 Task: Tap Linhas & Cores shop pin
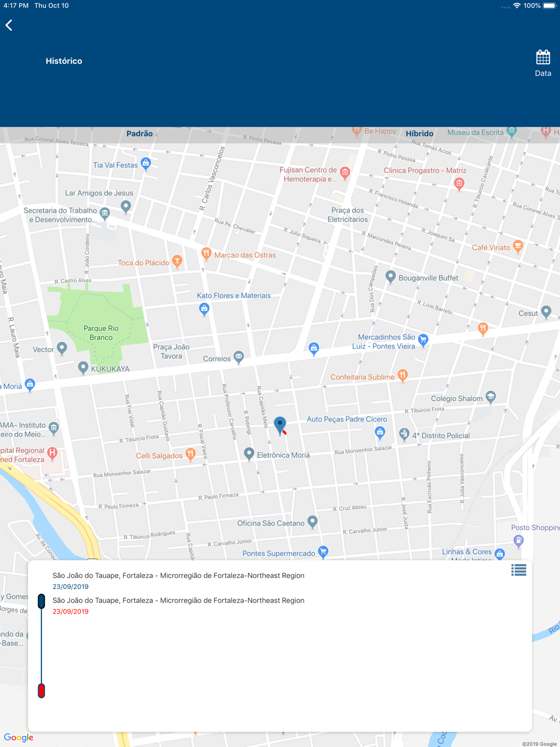point(500,554)
